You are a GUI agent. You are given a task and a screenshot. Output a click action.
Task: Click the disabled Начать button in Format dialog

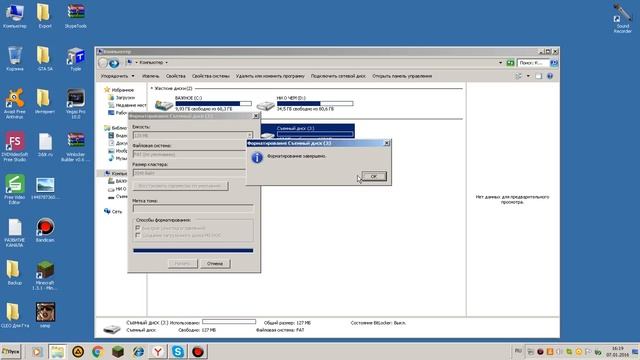pyautogui.click(x=182, y=264)
